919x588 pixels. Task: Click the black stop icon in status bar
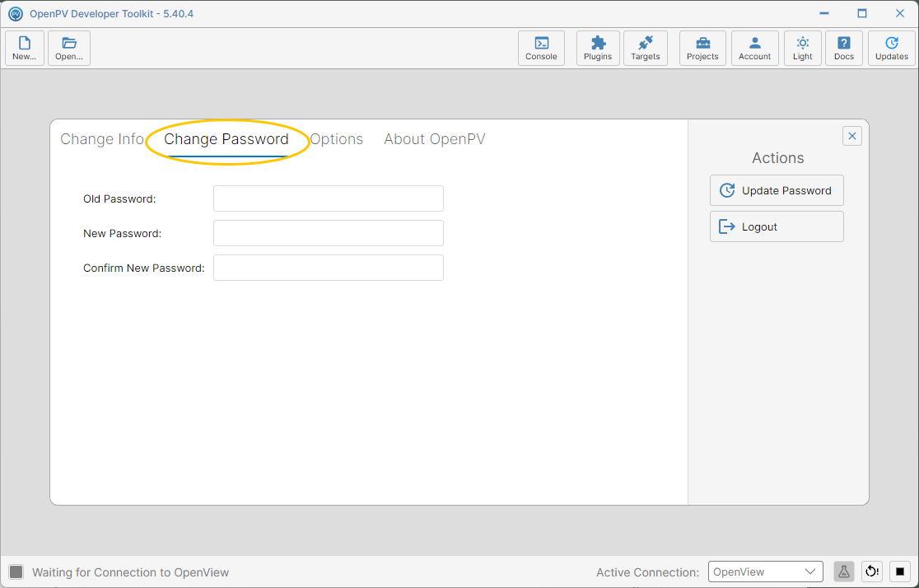pyautogui.click(x=900, y=572)
